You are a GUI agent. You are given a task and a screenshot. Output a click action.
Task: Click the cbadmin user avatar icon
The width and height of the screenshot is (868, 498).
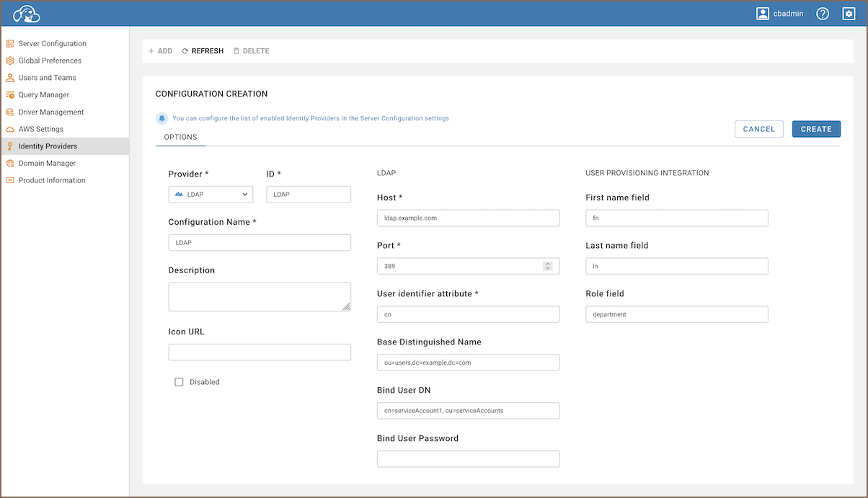[x=763, y=14]
